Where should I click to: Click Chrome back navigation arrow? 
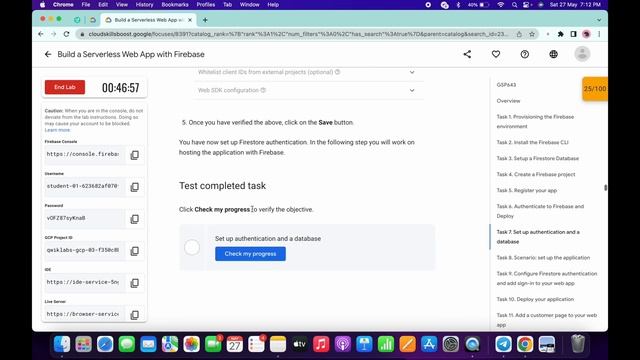point(41,34)
